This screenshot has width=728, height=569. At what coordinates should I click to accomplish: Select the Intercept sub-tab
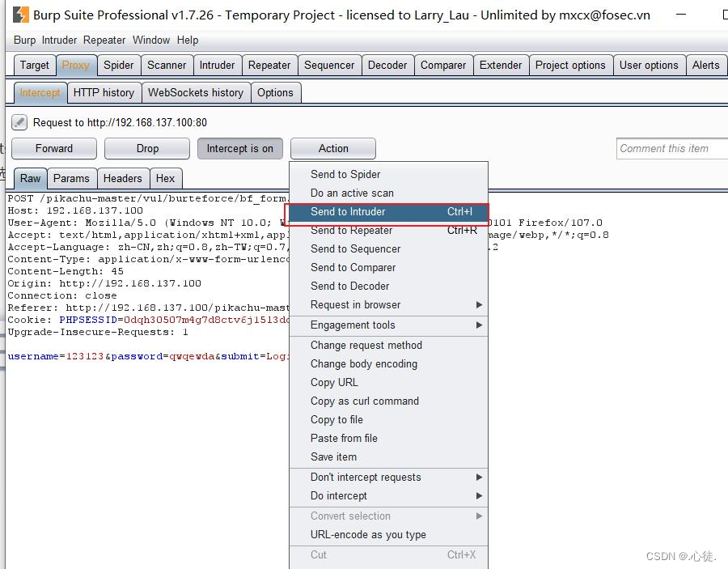click(x=40, y=93)
